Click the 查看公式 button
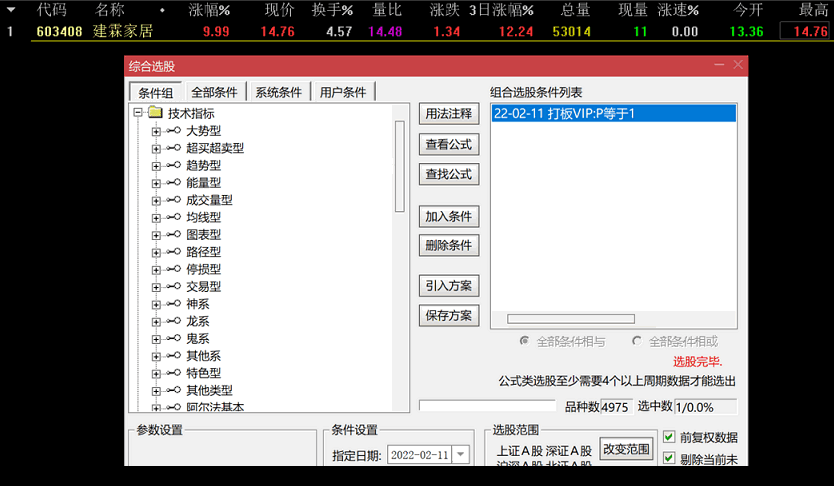The height and width of the screenshot is (486, 834). [x=449, y=144]
